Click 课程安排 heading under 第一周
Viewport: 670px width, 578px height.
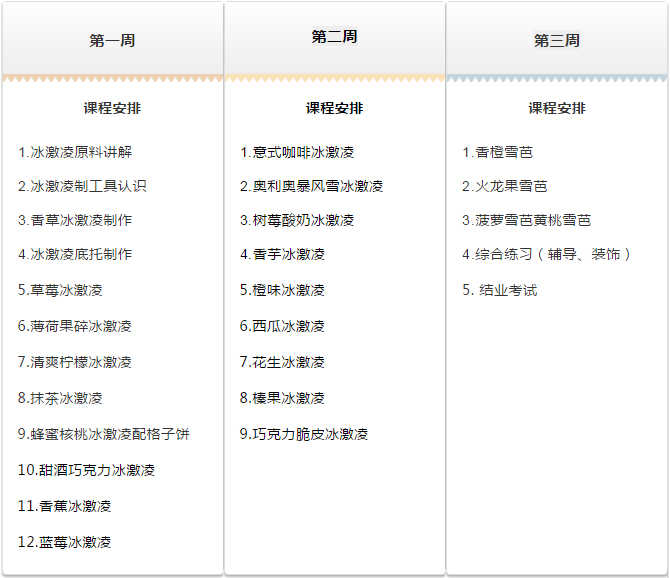point(112,108)
